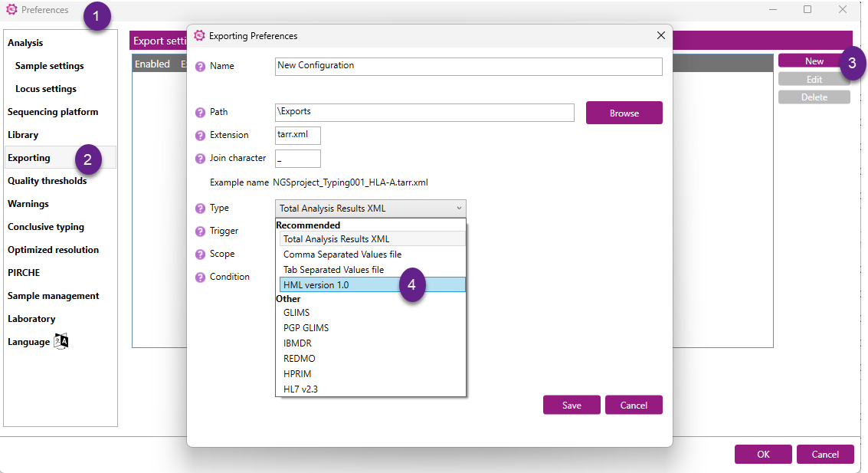This screenshot has width=868, height=473.
Task: Focus the Extension input field
Action: pyautogui.click(x=298, y=135)
